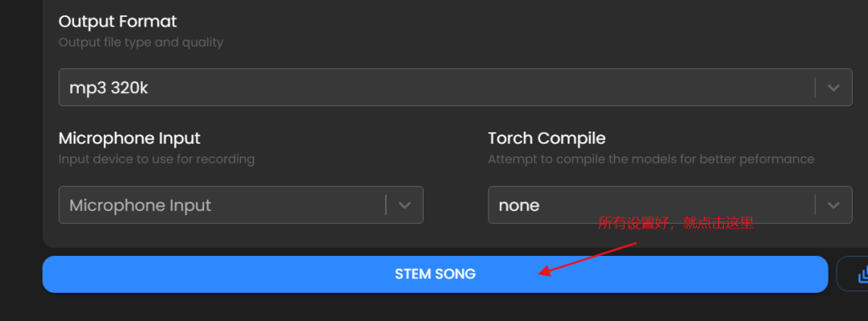The height and width of the screenshot is (321, 868).
Task: Click the 'Input device to use for recording' text
Action: [157, 160]
